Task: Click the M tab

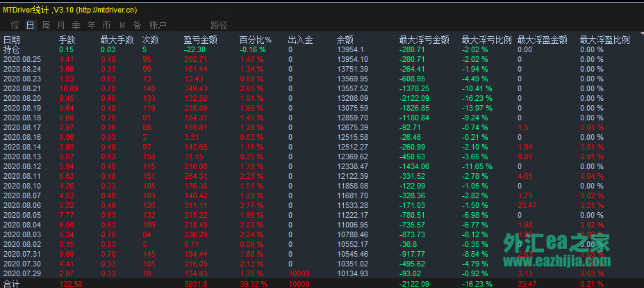Action: click(122, 25)
